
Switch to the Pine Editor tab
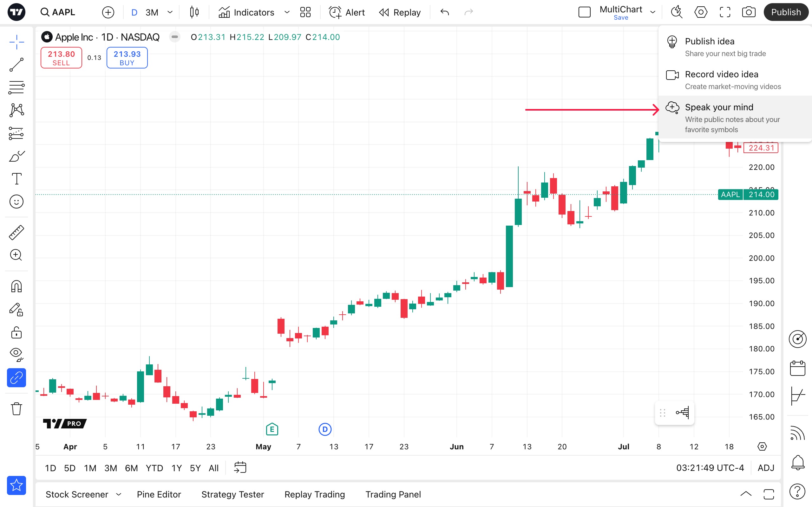(x=159, y=494)
